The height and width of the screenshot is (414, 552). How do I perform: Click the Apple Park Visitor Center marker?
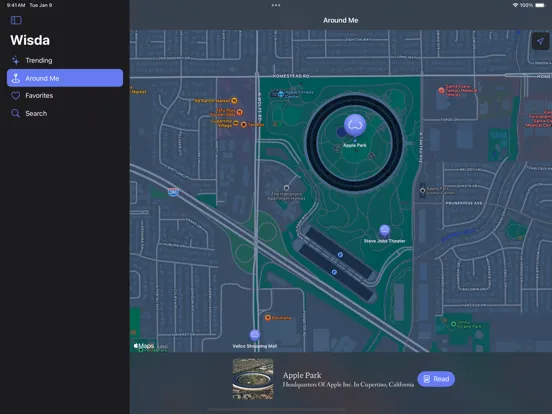coord(422,190)
